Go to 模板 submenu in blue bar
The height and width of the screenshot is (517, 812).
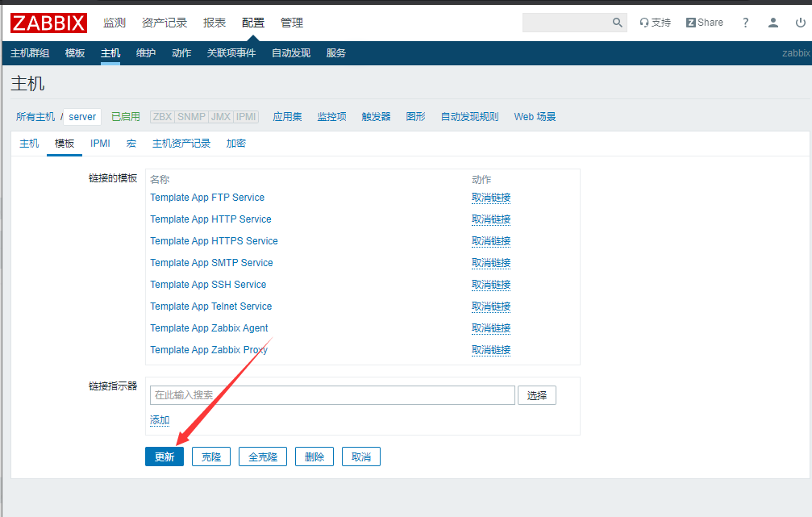[75, 53]
